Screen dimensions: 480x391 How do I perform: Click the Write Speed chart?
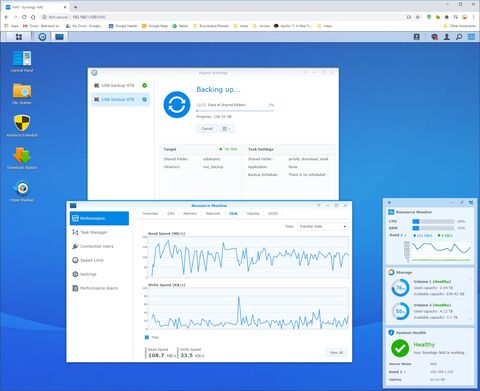pos(248,308)
